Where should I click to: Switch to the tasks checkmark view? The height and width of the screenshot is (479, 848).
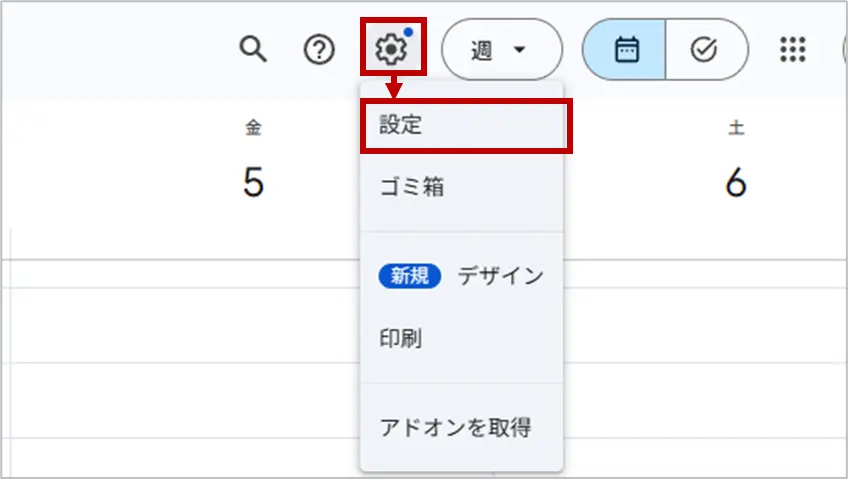tap(705, 49)
